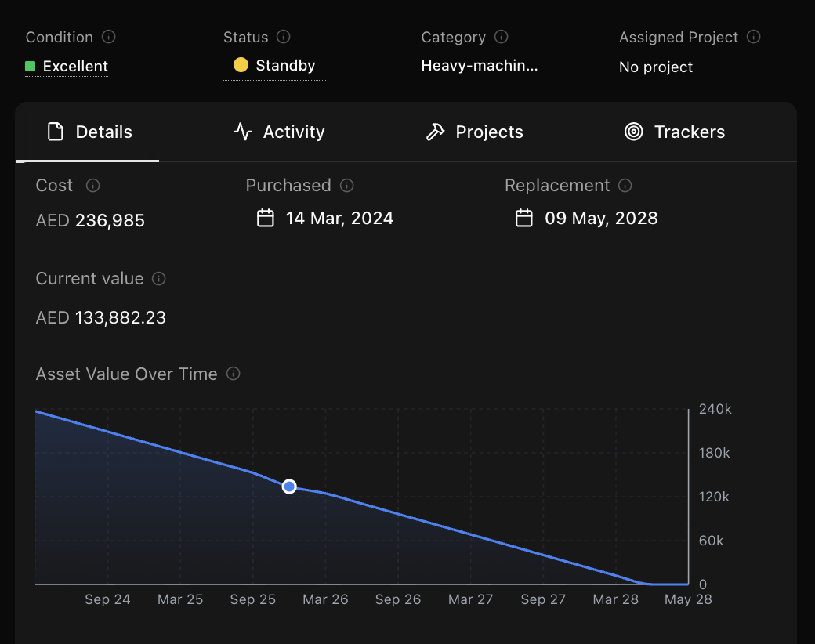The image size is (815, 644).
Task: Switch to the Activity tab
Action: coord(279,132)
